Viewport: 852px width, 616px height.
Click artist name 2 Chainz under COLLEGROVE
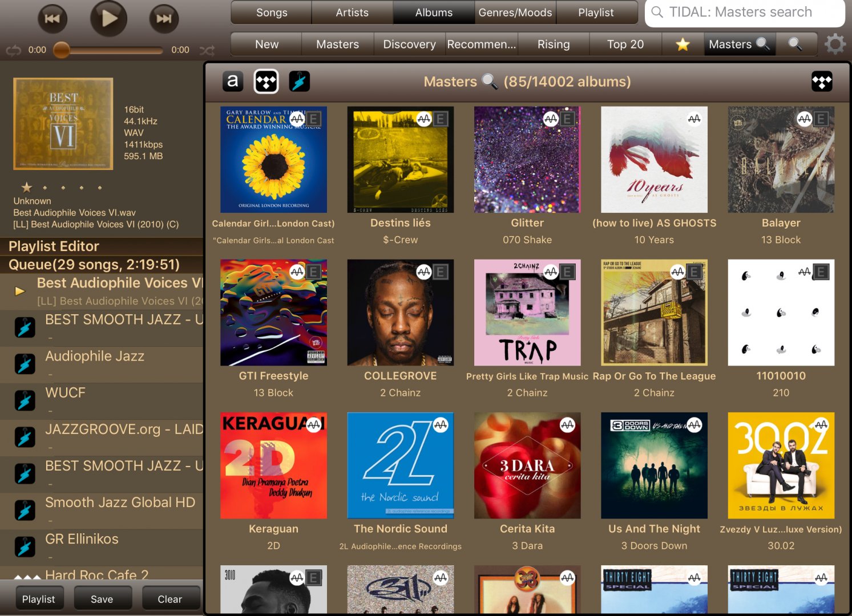(401, 393)
